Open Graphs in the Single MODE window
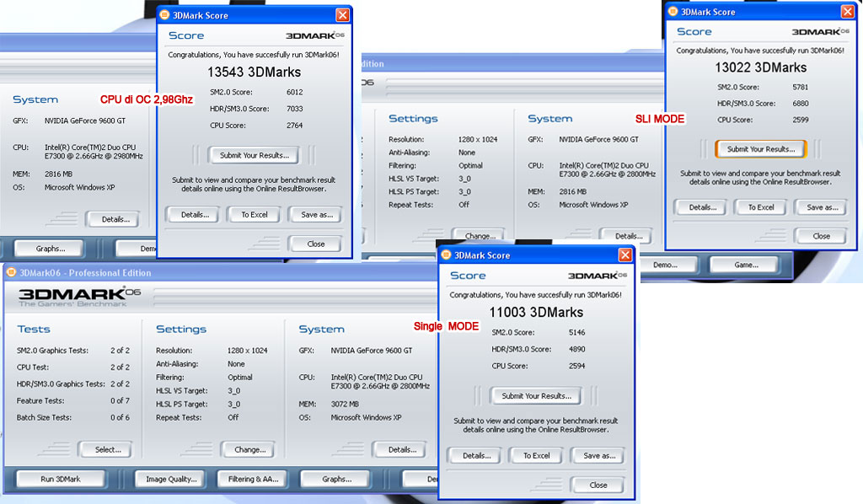863x504 pixels. [x=337, y=480]
